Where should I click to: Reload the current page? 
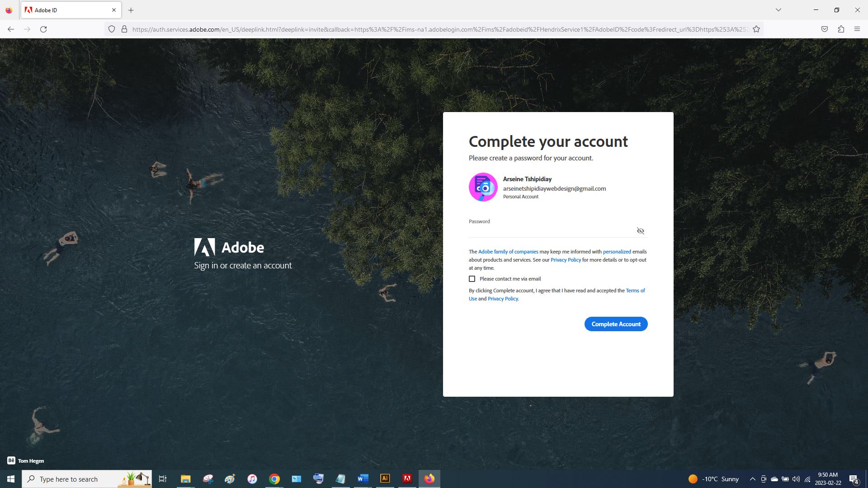(43, 29)
